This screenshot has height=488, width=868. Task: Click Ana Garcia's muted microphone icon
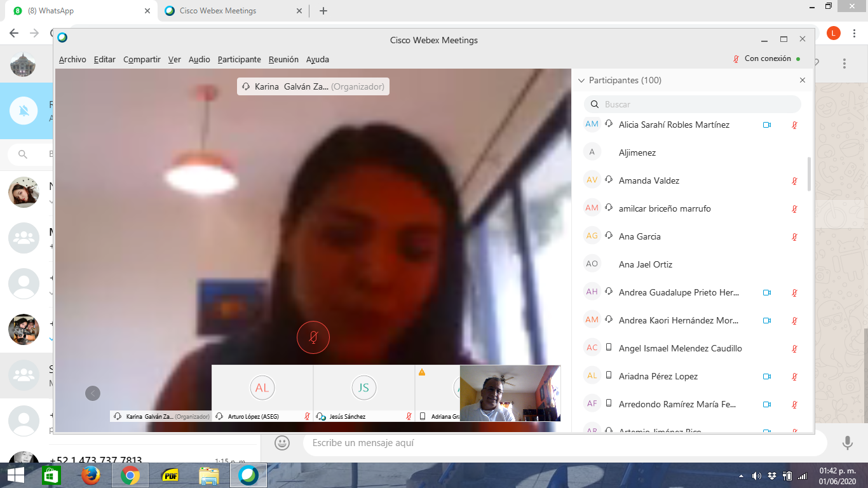[x=794, y=237]
